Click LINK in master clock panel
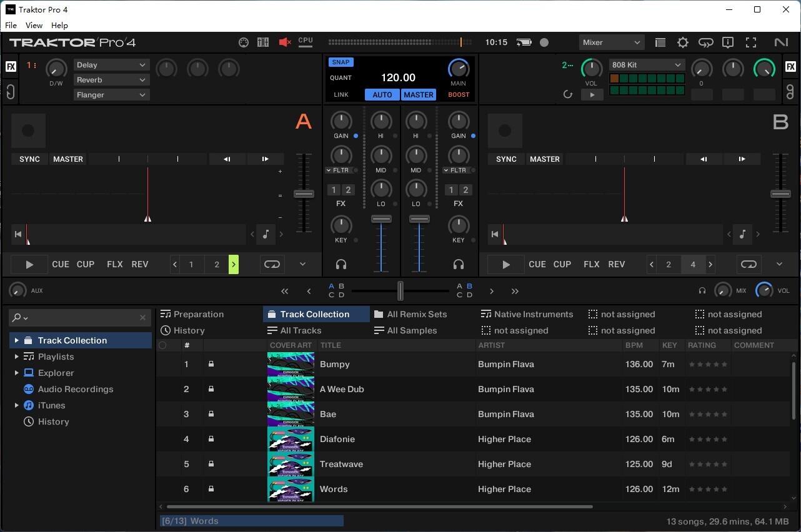 [341, 95]
